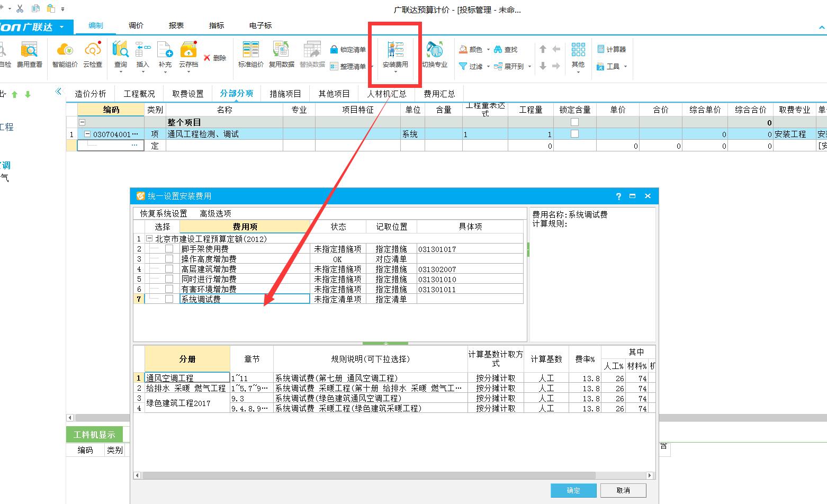The image size is (827, 504).
Task: Switch to the 调价 ribbon tab
Action: tap(136, 25)
